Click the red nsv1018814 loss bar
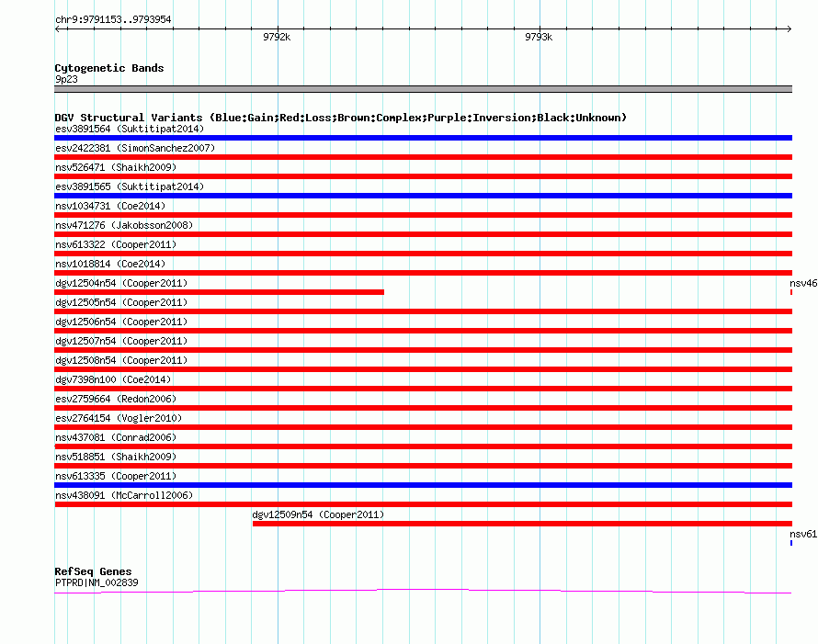This screenshot has height=644, width=818. click(x=423, y=273)
